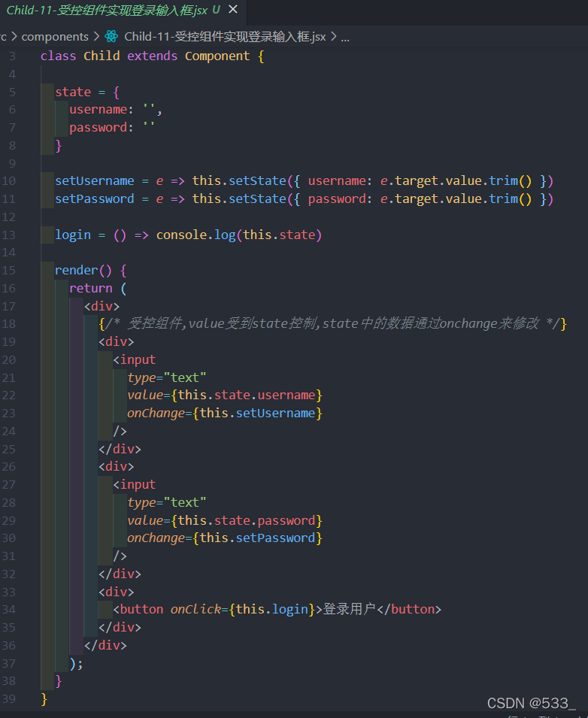The image size is (588, 718).
Task: Click the 'Child' class name
Action: pos(102,56)
